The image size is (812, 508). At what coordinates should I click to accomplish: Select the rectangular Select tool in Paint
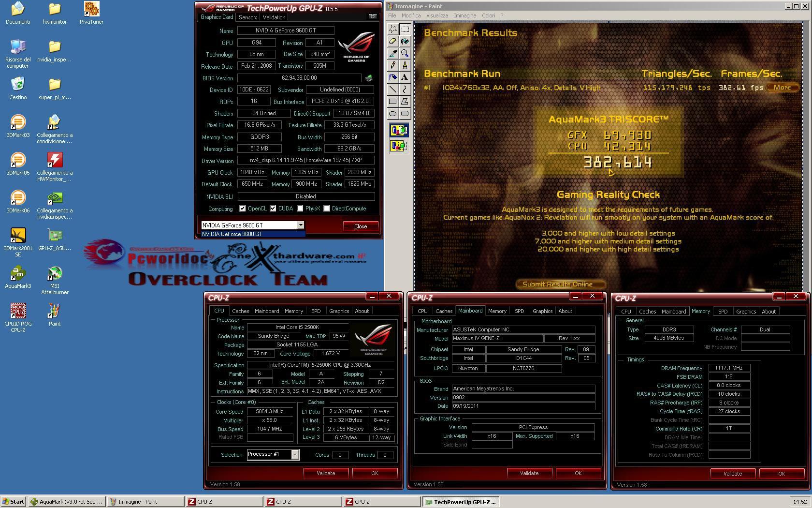[x=405, y=29]
